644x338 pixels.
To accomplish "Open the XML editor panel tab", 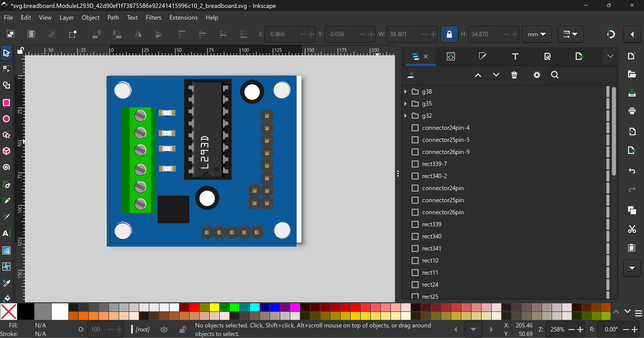I will 451,57.
